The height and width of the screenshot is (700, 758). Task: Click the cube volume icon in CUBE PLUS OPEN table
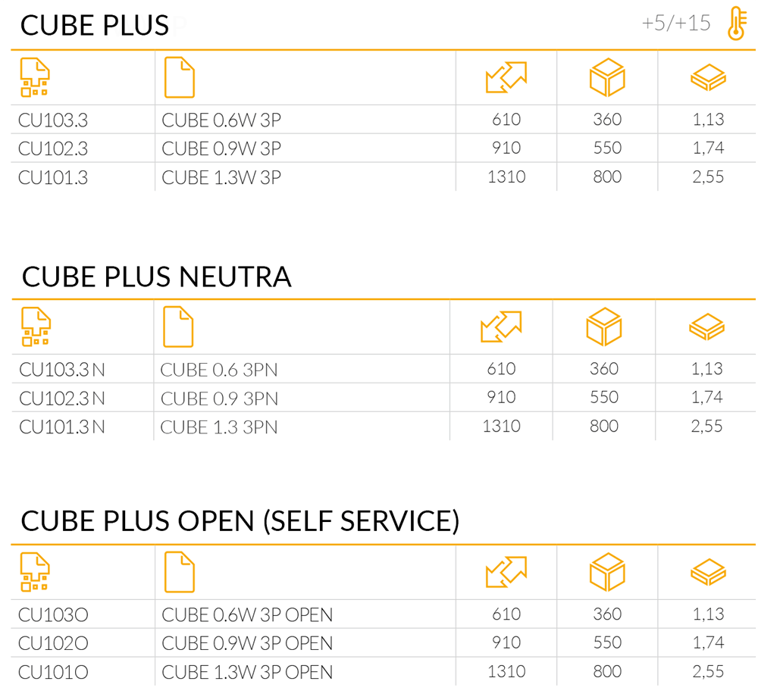coord(607,572)
